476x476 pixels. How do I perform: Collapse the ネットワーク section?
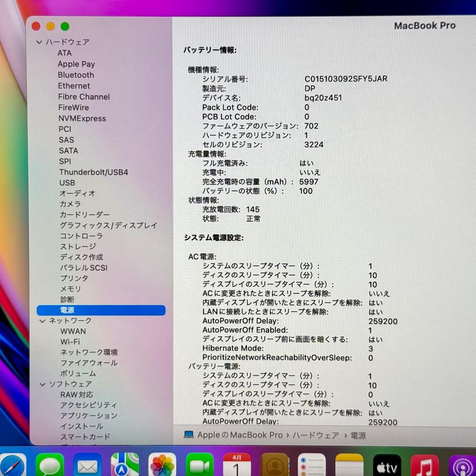click(x=42, y=320)
